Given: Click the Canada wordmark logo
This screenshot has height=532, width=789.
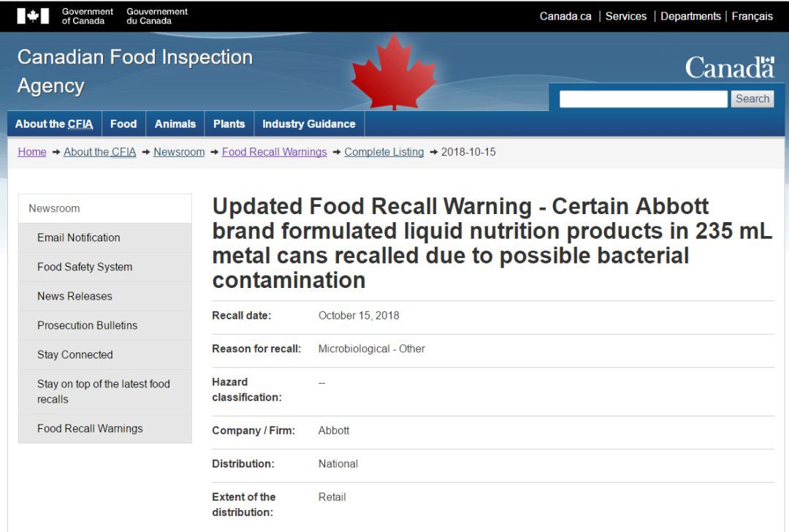Looking at the screenshot, I should click(729, 68).
